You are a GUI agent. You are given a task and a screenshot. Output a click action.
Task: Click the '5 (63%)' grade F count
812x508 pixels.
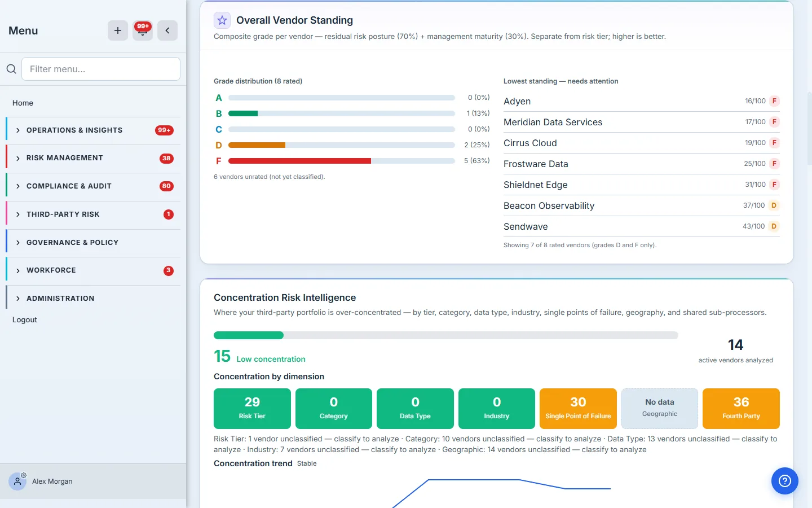pyautogui.click(x=476, y=161)
